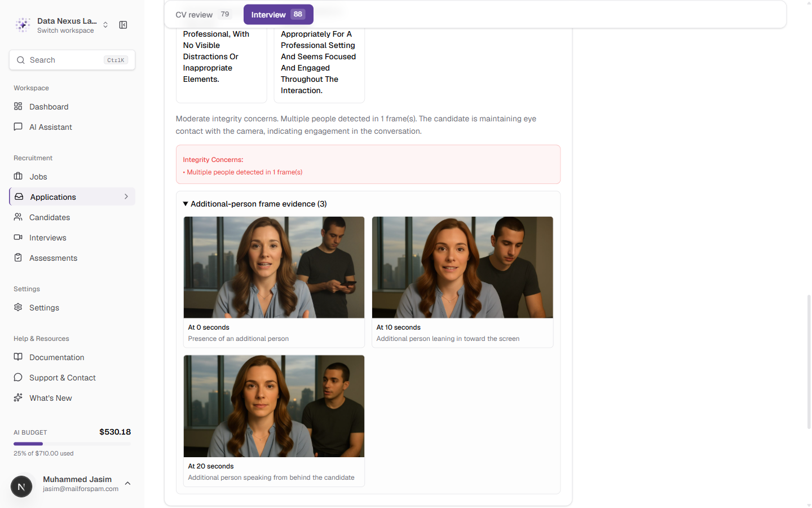Screen dimensions: 812x508
Task: Click the Documentation book icon
Action: click(18, 357)
